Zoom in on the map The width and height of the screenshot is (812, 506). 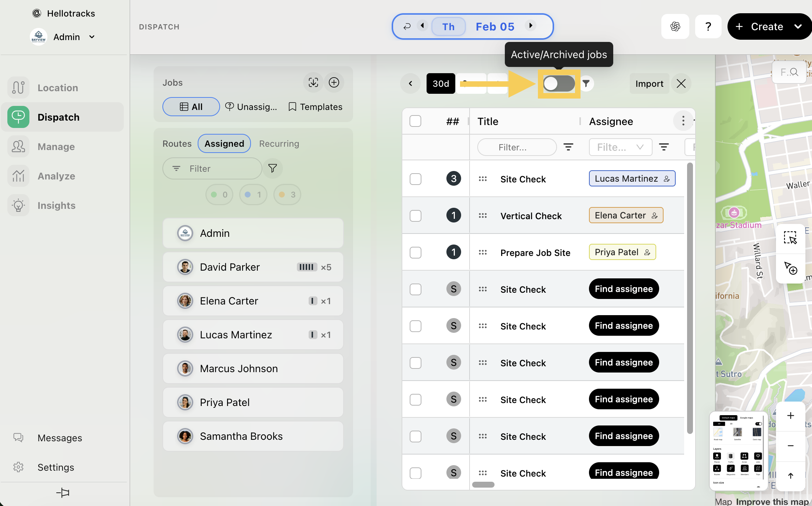click(790, 416)
